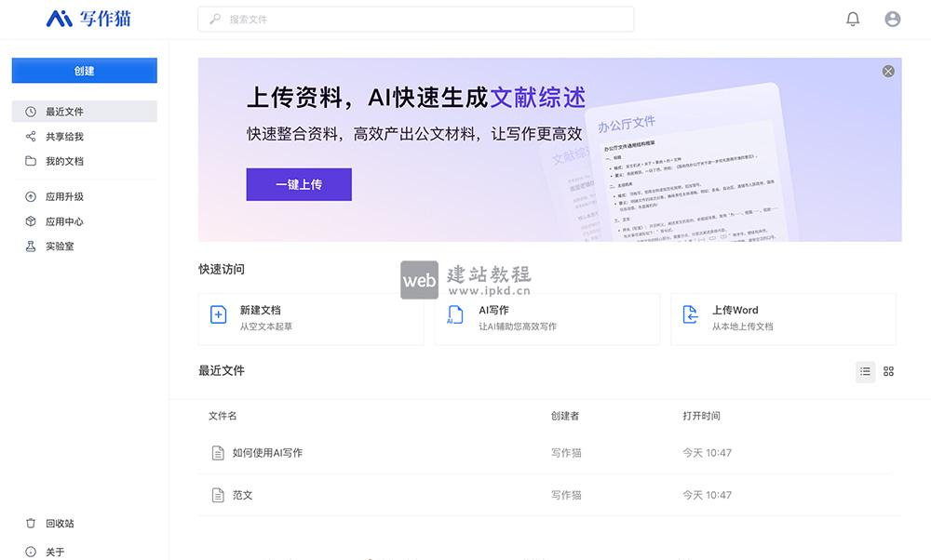
Task: Click the search files input field
Action: (414, 19)
